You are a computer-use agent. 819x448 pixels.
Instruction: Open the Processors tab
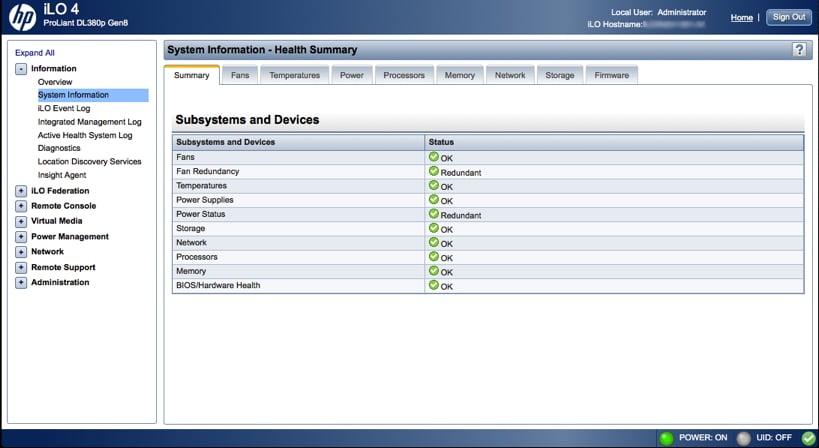(404, 75)
